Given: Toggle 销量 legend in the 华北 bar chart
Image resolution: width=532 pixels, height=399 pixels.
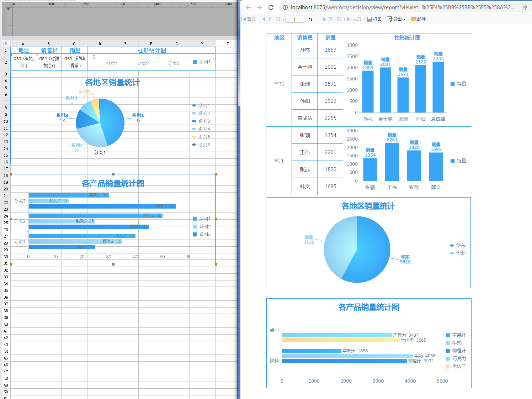Looking at the screenshot, I should tap(458, 161).
